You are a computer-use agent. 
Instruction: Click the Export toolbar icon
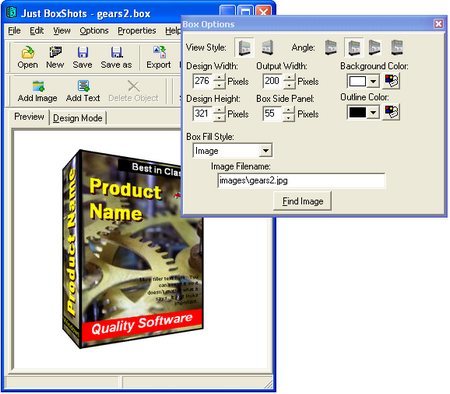pos(159,52)
